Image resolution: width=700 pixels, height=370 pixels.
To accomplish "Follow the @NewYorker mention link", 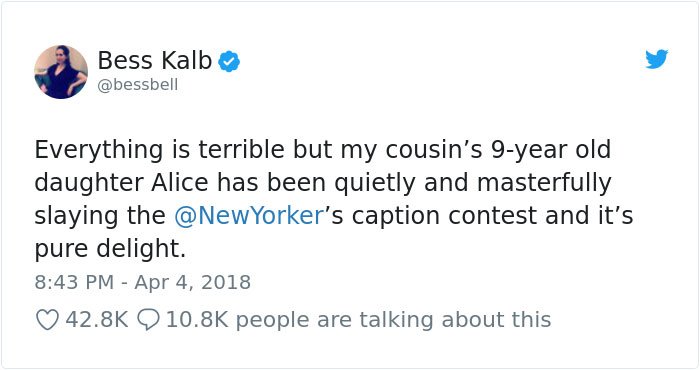I will click(249, 216).
